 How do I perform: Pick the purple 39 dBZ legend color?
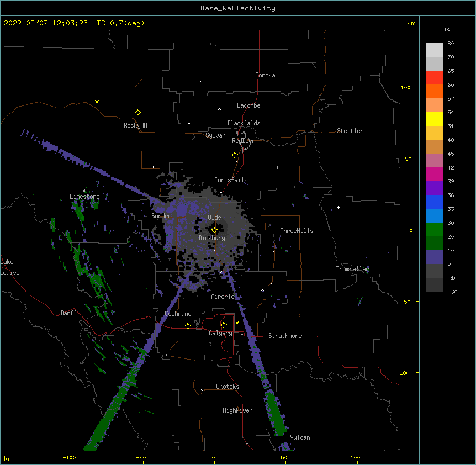(x=434, y=188)
